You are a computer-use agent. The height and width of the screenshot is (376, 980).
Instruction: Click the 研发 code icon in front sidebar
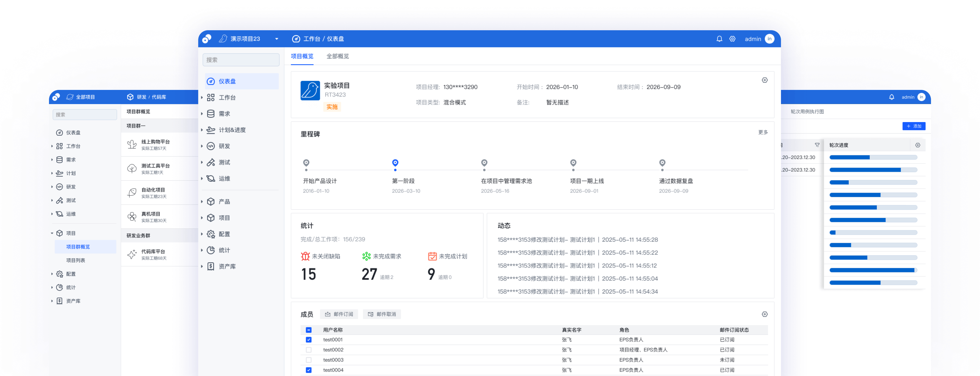tap(211, 146)
